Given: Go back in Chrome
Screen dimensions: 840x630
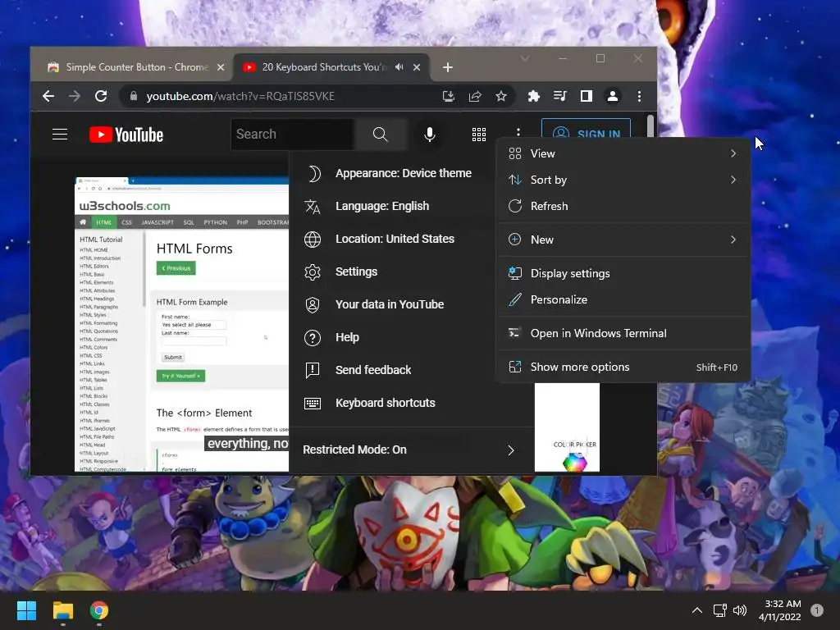Looking at the screenshot, I should click(48, 96).
